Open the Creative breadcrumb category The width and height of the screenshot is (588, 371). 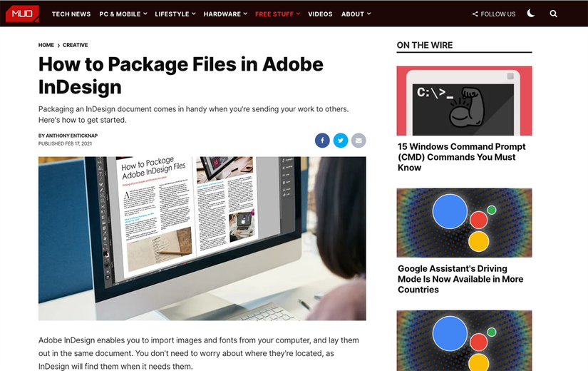coord(75,45)
